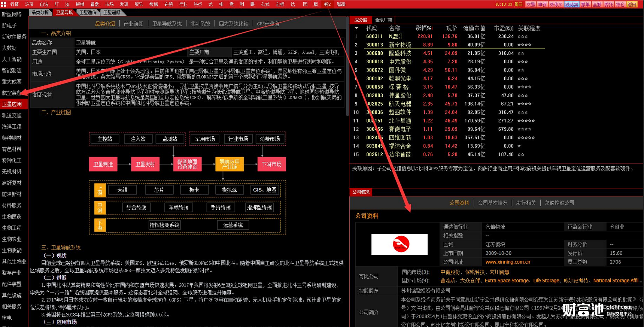The height and width of the screenshot is (327, 644).
Task: Click the 委托 orders button
Action: pyautogui.click(x=609, y=4)
